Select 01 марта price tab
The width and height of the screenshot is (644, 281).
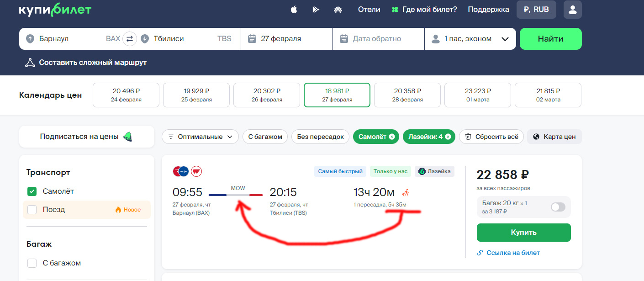(x=478, y=95)
